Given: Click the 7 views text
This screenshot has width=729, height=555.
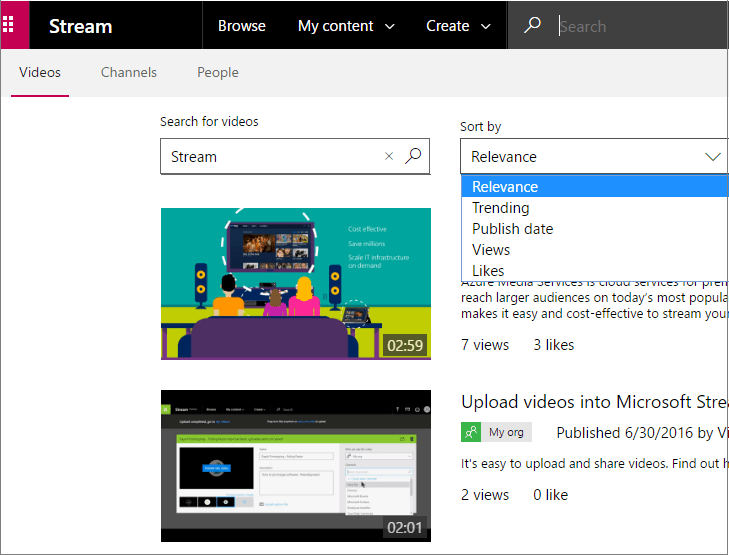Looking at the screenshot, I should (485, 345).
